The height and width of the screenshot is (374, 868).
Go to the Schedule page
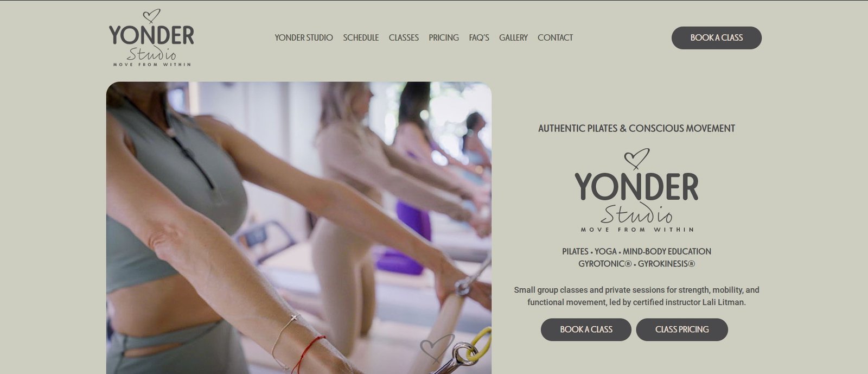click(x=361, y=37)
